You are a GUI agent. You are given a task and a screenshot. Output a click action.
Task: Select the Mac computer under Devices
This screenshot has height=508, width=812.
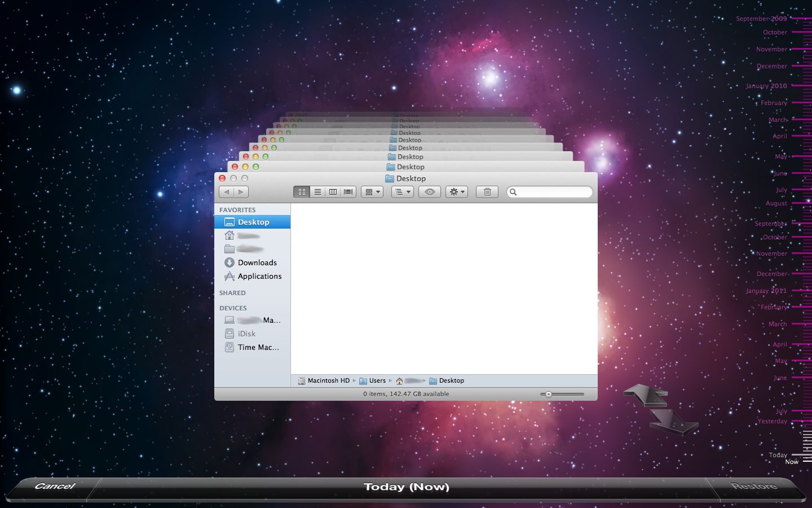click(253, 320)
